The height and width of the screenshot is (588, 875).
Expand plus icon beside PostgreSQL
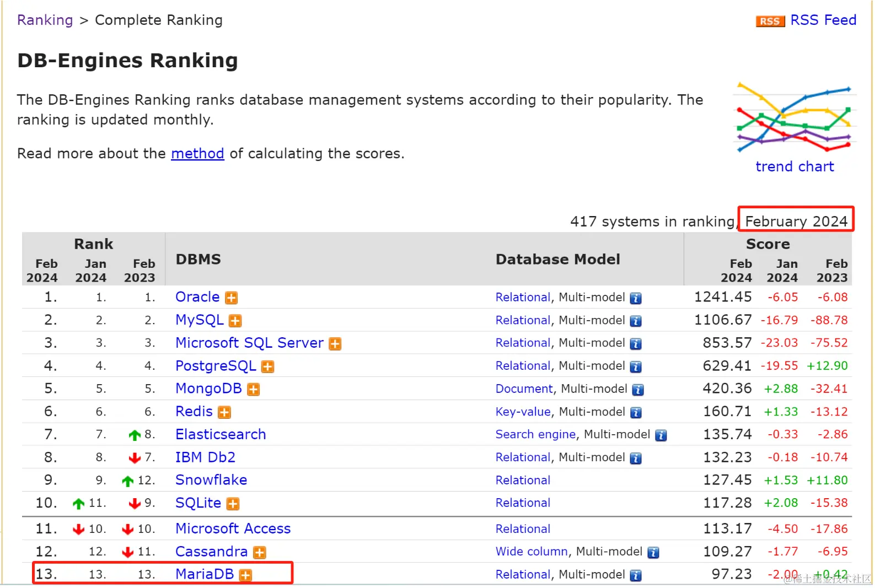[x=268, y=366]
